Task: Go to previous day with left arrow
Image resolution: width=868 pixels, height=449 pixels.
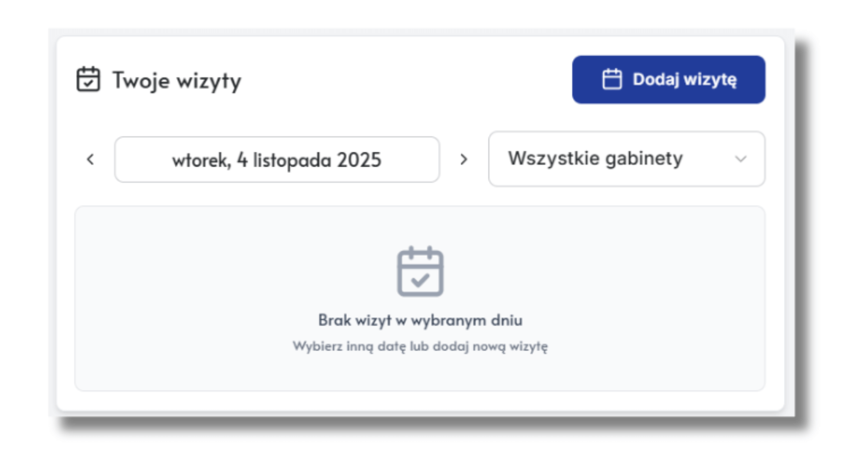Action: [x=90, y=159]
